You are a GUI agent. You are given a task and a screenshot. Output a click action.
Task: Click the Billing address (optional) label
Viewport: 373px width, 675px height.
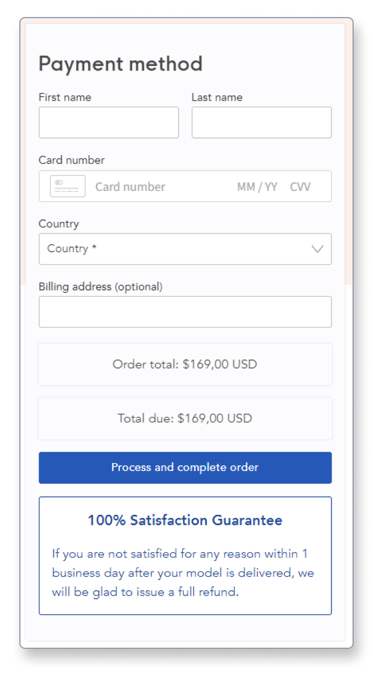point(101,287)
